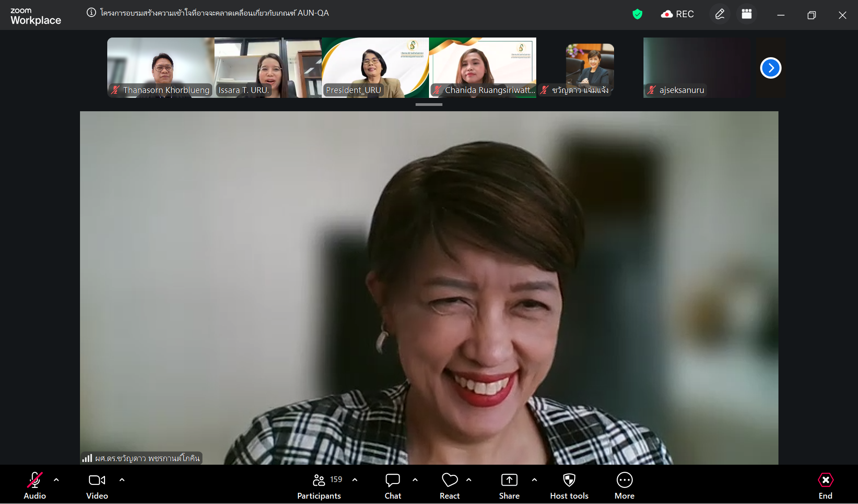Expand the Participants options arrow

[x=355, y=480]
